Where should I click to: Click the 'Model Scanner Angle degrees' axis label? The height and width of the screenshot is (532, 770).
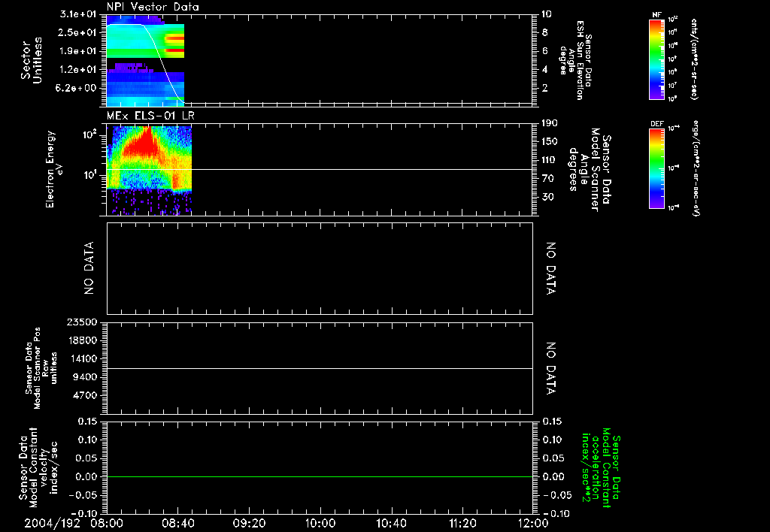[584, 170]
